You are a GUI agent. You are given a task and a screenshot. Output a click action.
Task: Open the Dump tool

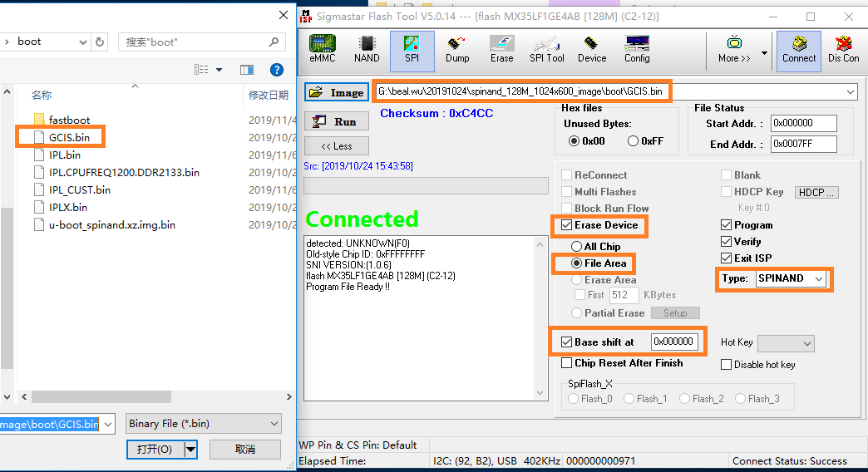click(x=457, y=50)
